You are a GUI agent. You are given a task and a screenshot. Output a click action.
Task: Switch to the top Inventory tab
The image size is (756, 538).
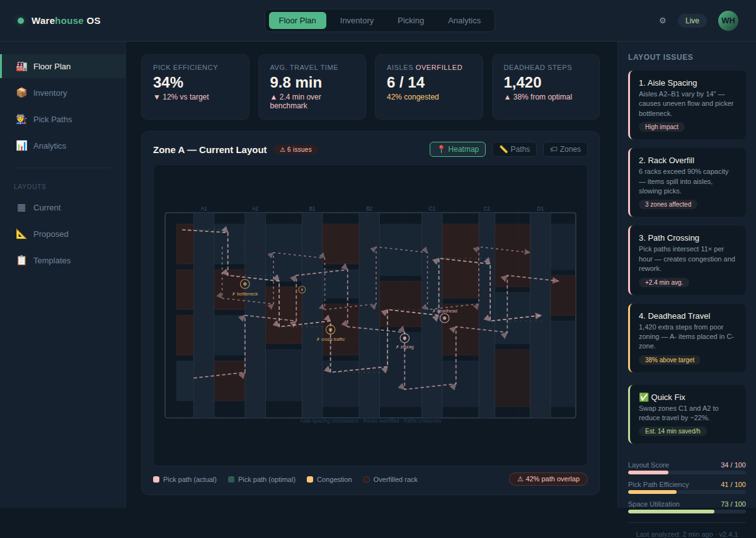coord(357,21)
